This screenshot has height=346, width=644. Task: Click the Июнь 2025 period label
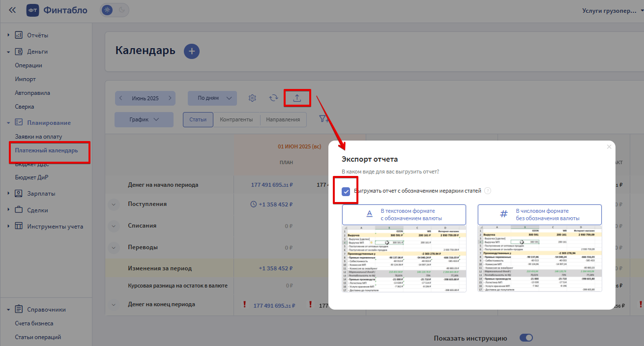(145, 98)
